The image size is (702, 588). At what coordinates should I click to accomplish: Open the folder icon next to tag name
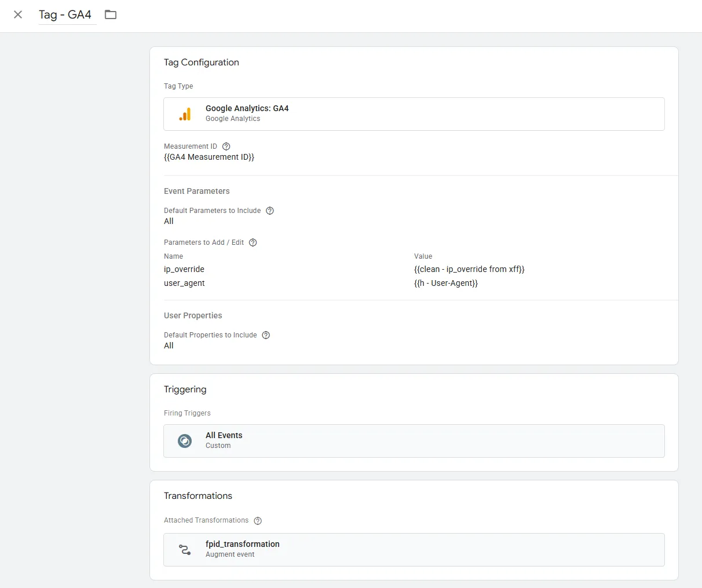[x=111, y=14]
